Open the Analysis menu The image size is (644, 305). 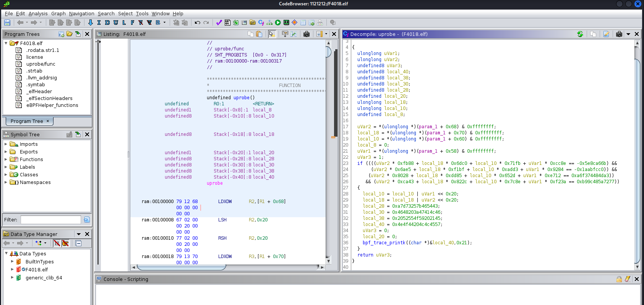(38, 13)
